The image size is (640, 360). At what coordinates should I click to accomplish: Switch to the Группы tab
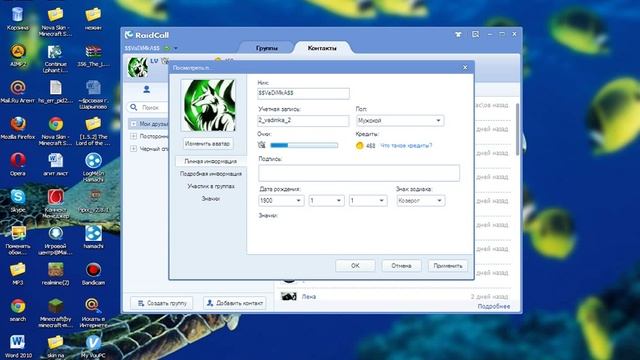tap(267, 48)
